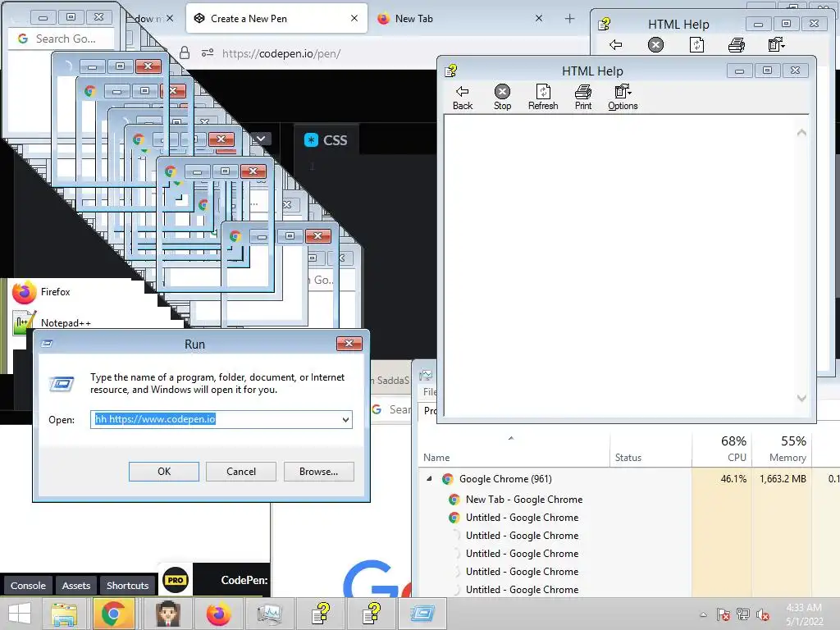Click CodePen PRO badge
The height and width of the screenshot is (630, 840).
pyautogui.click(x=176, y=580)
